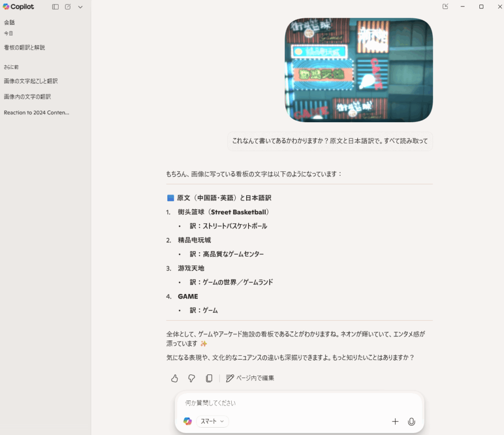Click the Copilot logo icon
The width and height of the screenshot is (504, 435).
6,6
